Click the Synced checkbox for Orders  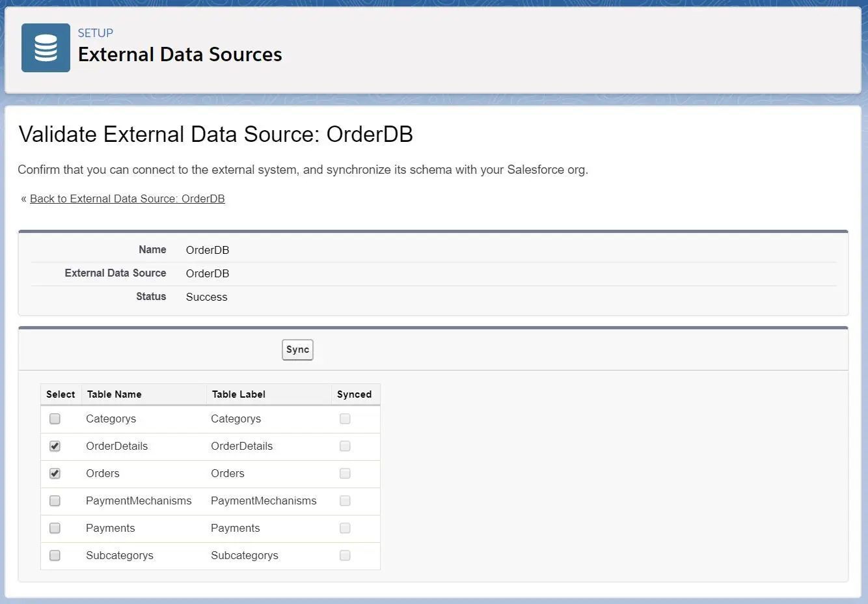click(x=345, y=473)
